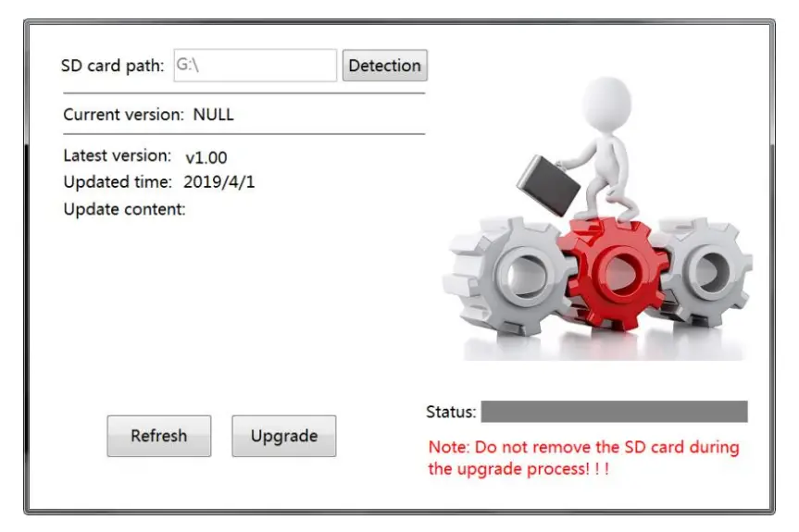
Task: Click the Current version label
Action: (x=123, y=115)
